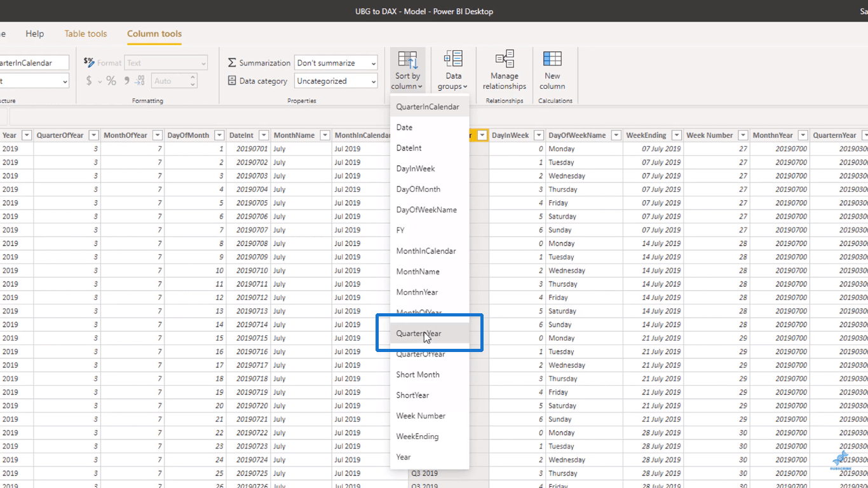Select the MonthName column header

tap(294, 135)
